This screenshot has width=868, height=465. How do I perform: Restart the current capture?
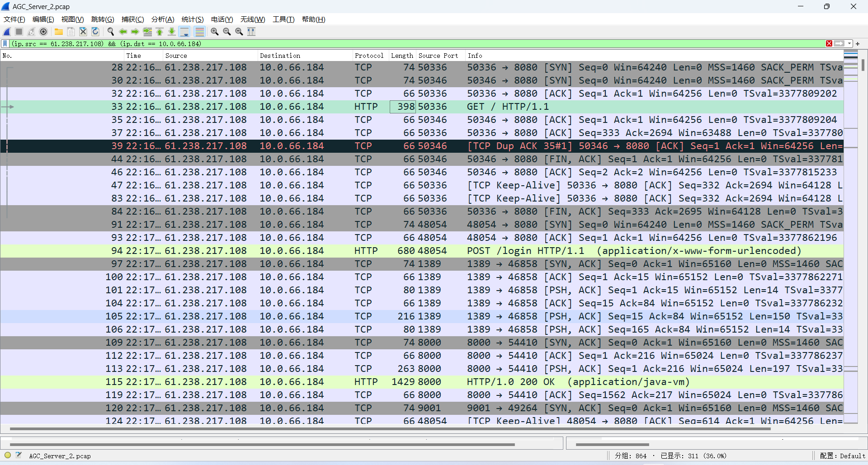(31, 32)
